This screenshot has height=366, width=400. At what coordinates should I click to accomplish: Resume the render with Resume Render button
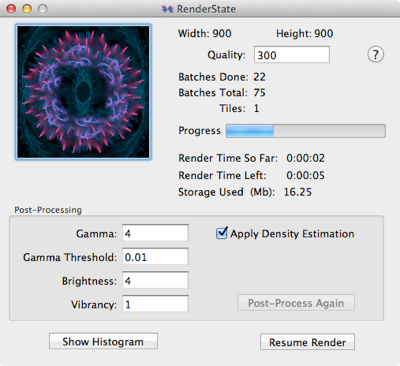[x=307, y=342]
